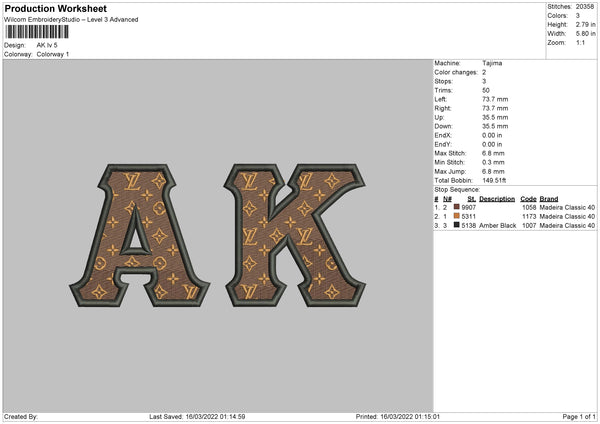Click the Page 1 of 1 indicator
The image size is (600, 424).
coord(579,416)
